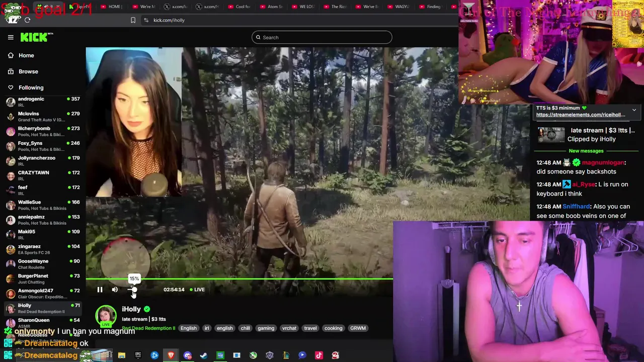The image size is (644, 362).
Task: Open the Following section
Action: [31, 87]
